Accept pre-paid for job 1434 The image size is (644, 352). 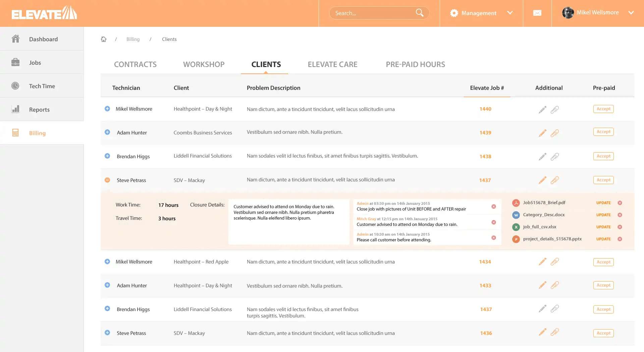click(x=603, y=262)
